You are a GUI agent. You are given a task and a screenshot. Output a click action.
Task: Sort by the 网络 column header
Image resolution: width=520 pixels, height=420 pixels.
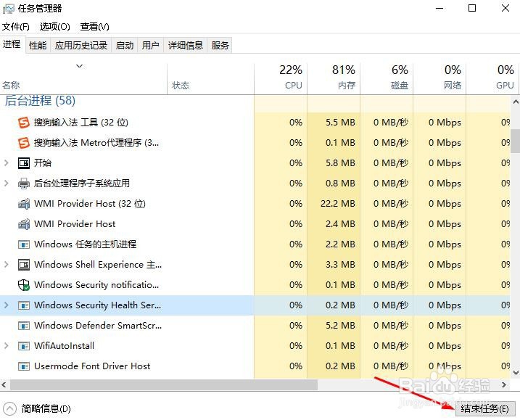click(439, 78)
